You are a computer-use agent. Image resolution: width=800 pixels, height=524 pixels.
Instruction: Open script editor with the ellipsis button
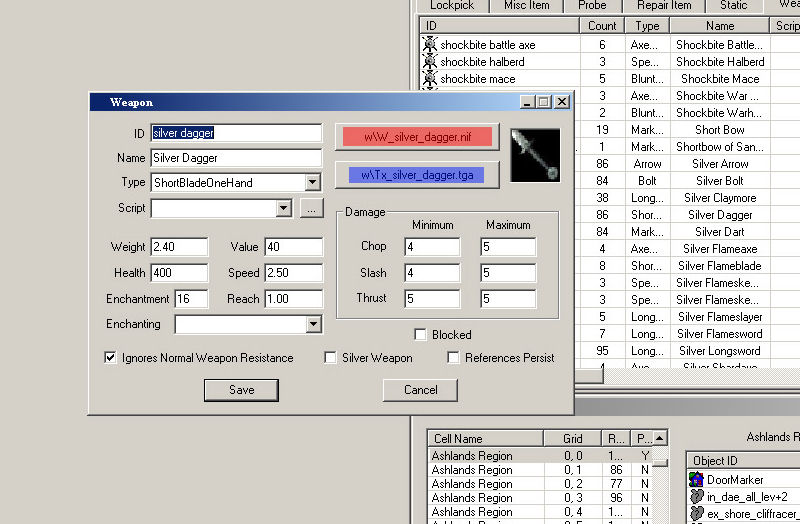click(x=312, y=208)
